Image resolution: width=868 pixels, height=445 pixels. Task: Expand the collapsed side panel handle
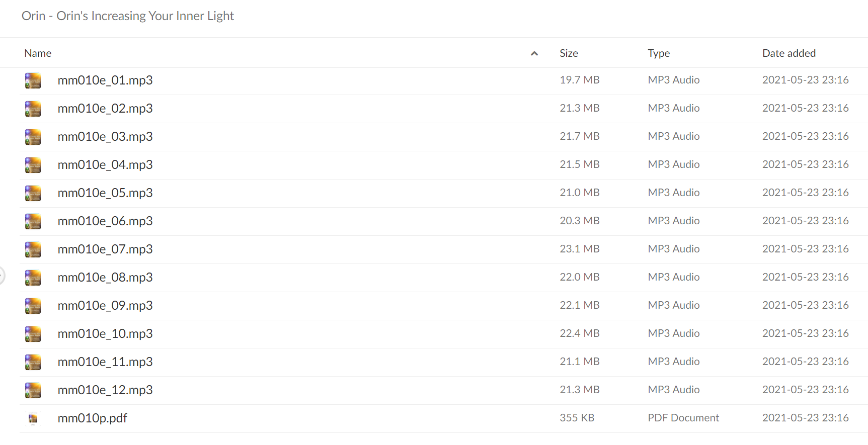coord(2,276)
